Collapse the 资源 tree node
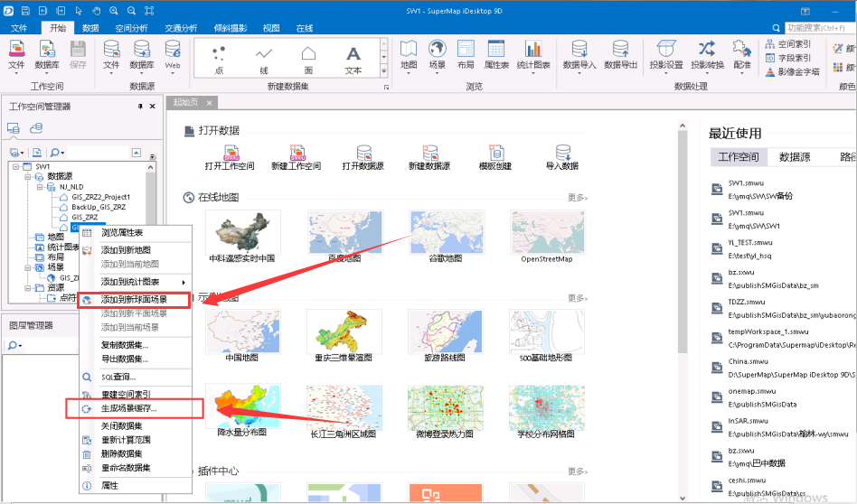The width and height of the screenshot is (857, 504). coord(27,288)
